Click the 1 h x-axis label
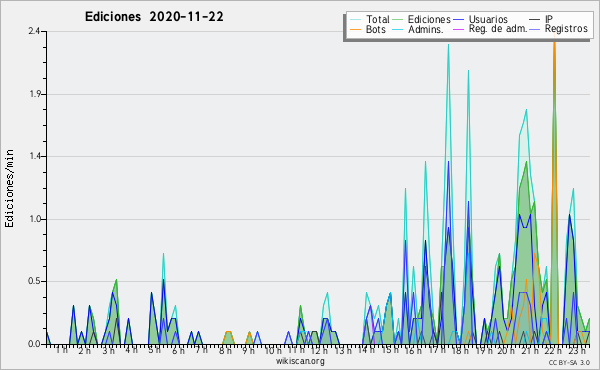 point(62,350)
